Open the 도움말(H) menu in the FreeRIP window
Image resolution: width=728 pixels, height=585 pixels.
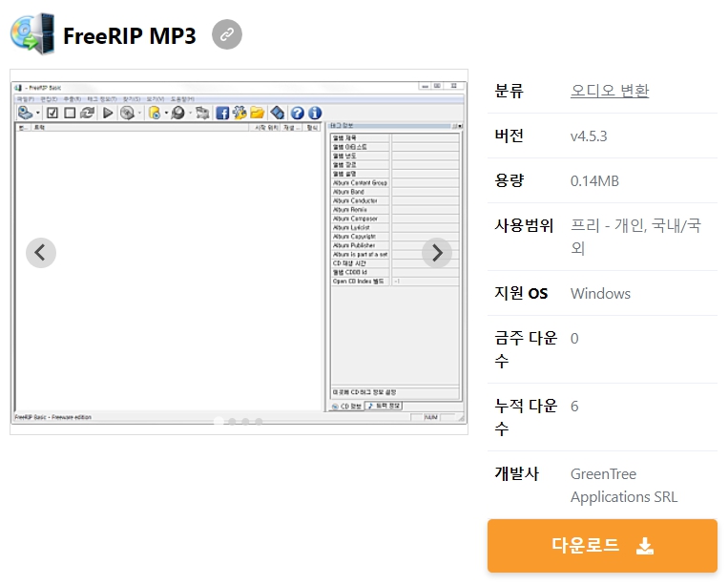(x=182, y=99)
